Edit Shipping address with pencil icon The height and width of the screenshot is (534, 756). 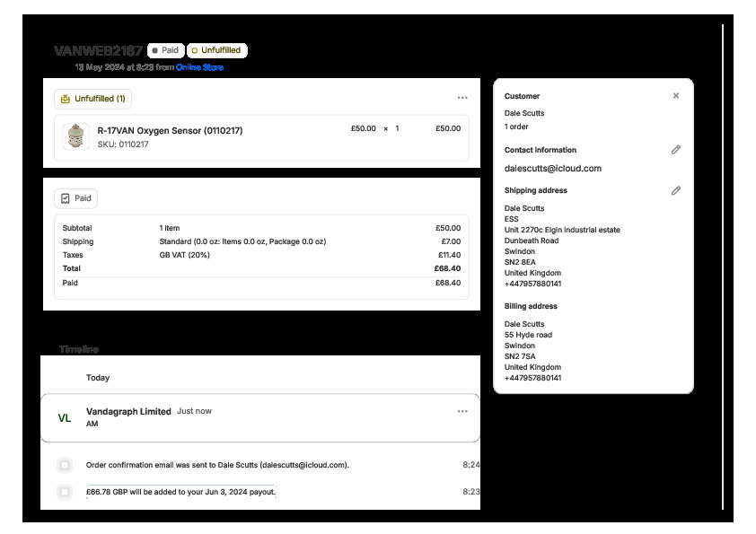(676, 190)
